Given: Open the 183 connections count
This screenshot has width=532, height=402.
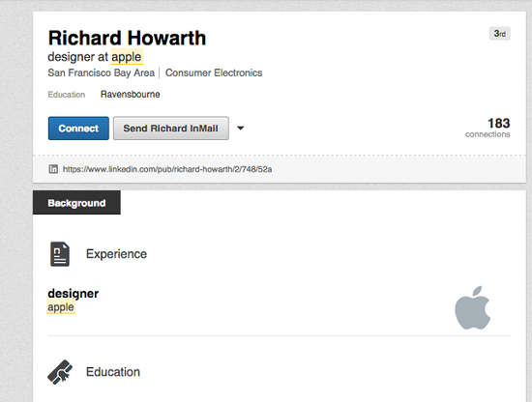Looking at the screenshot, I should click(x=488, y=128).
